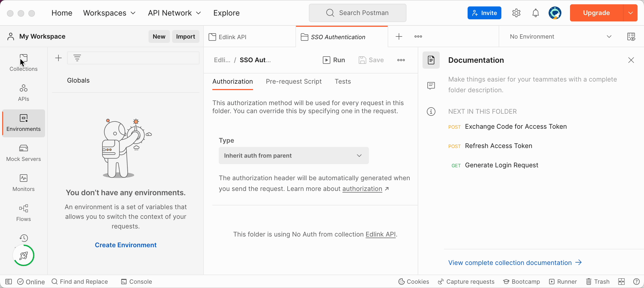Open a new tab with plus icon
Screen dimensions: 644x288
(399, 36)
